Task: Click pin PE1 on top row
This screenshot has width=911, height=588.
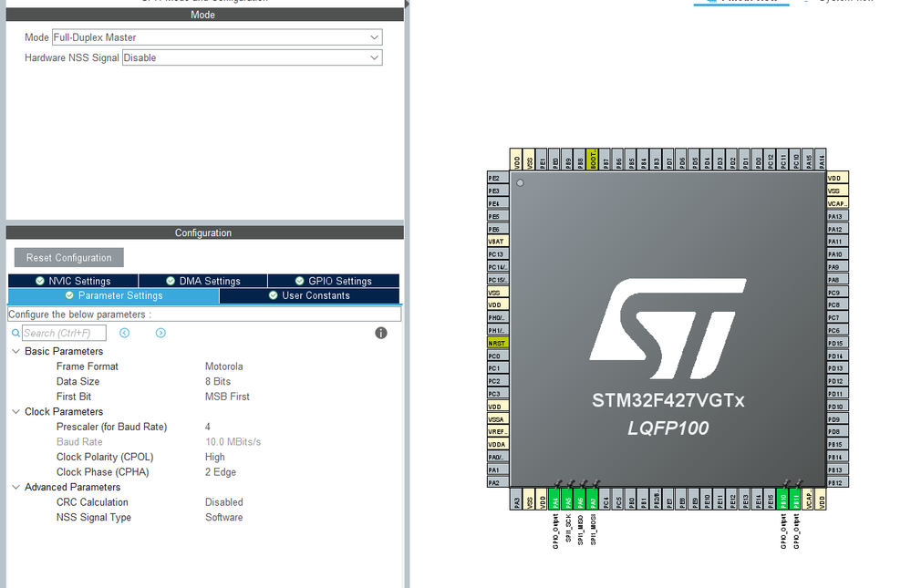Action: (x=542, y=160)
